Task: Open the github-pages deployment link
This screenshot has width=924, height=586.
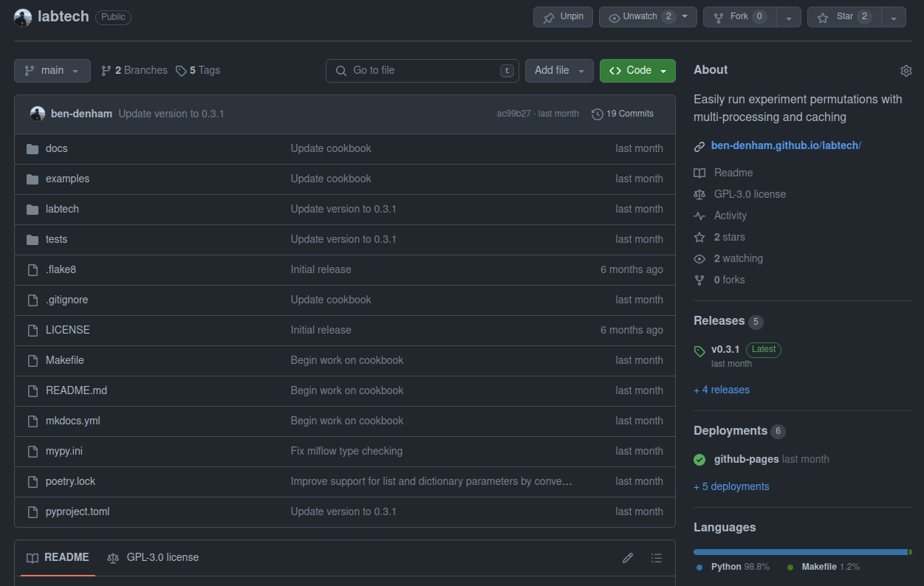Action: [746, 460]
